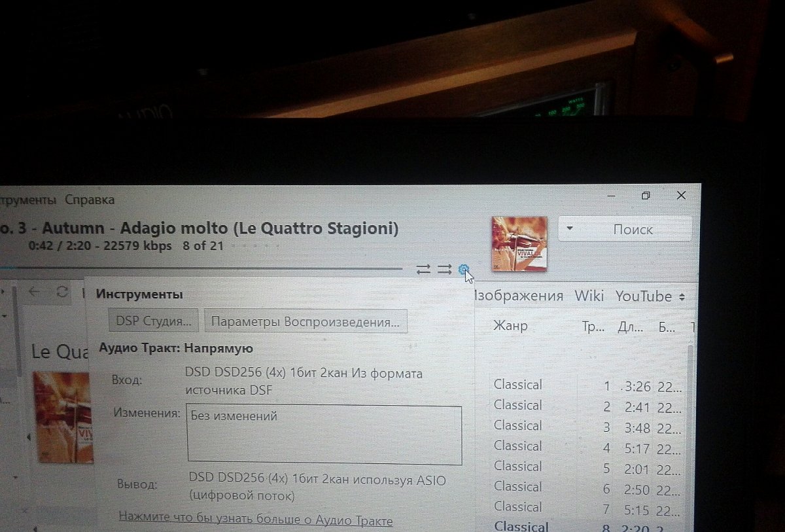Minimize the media player window
The width and height of the screenshot is (785, 532).
tap(612, 195)
